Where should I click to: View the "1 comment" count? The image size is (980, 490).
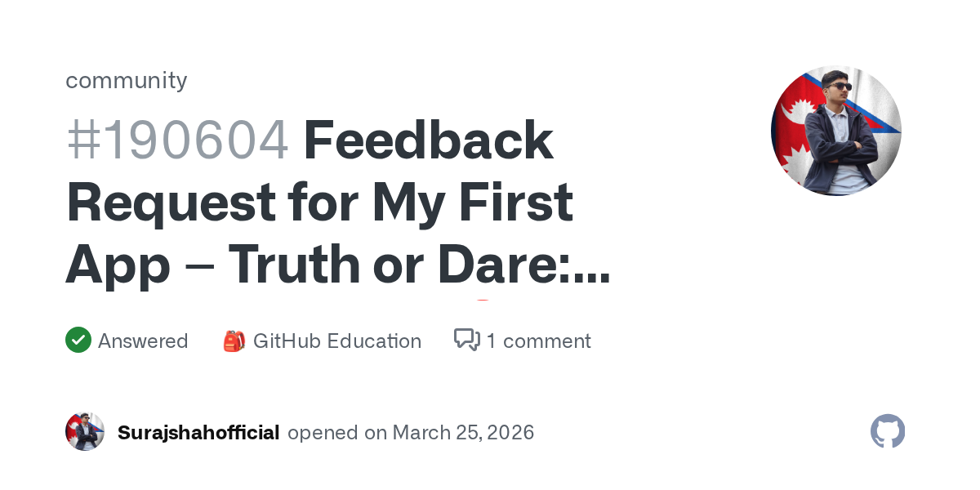point(539,341)
